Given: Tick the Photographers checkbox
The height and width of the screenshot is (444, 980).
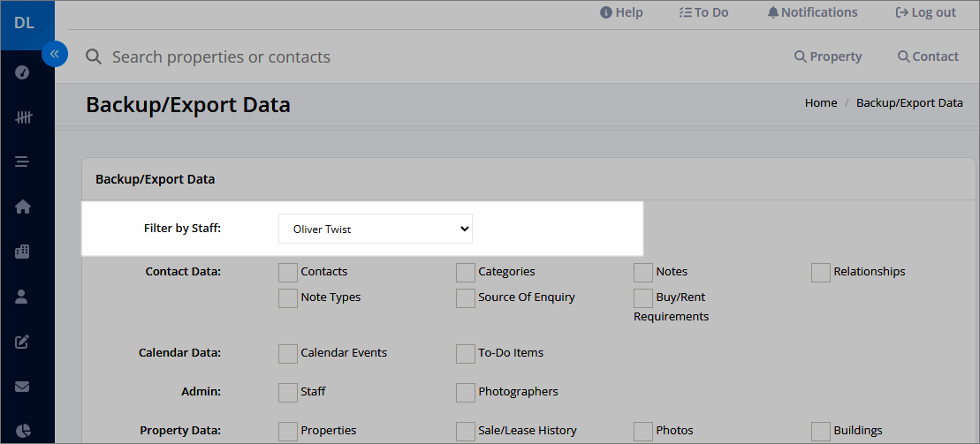Looking at the screenshot, I should pyautogui.click(x=466, y=393).
